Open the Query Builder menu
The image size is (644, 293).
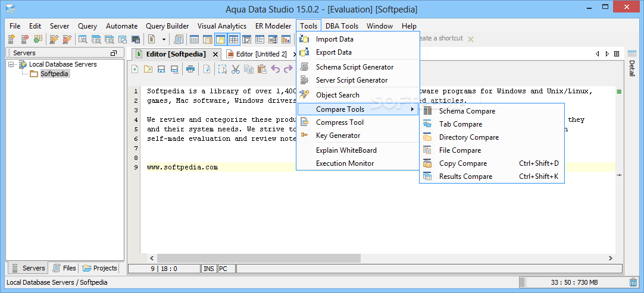pyautogui.click(x=167, y=26)
